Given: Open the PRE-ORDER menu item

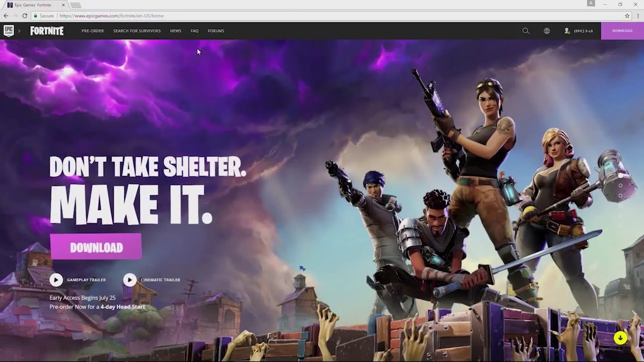Looking at the screenshot, I should 93,31.
